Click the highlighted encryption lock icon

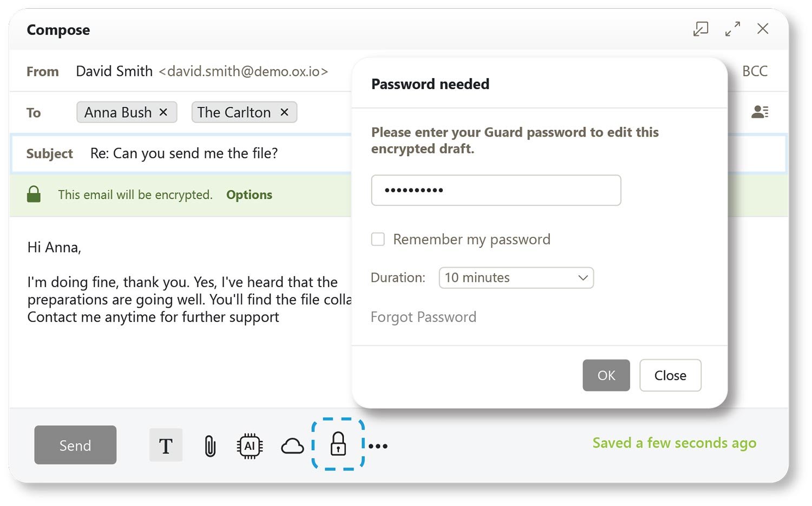point(337,445)
